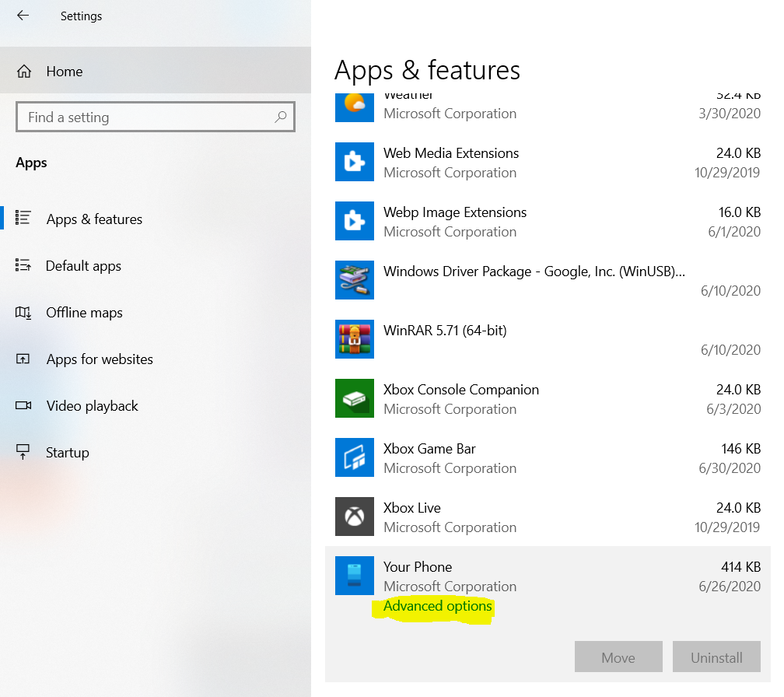Select Xbox Game Bar app name

coord(429,449)
